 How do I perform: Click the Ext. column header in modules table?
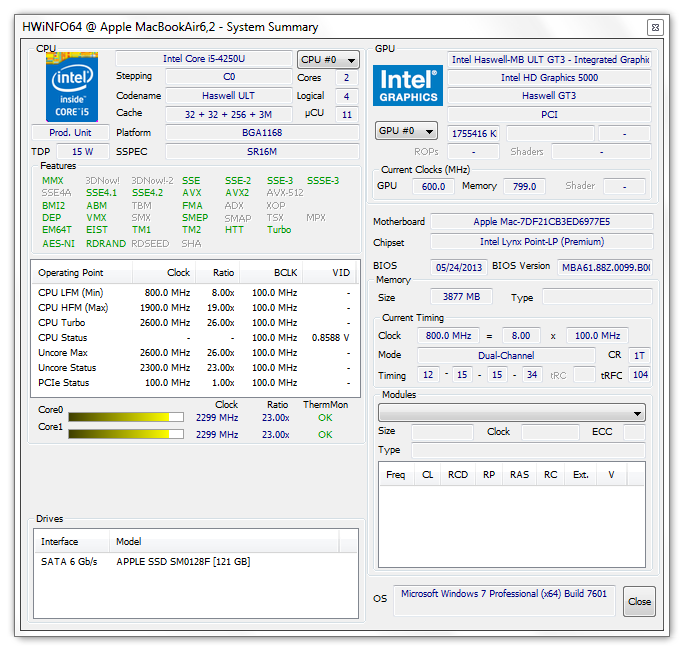(581, 475)
